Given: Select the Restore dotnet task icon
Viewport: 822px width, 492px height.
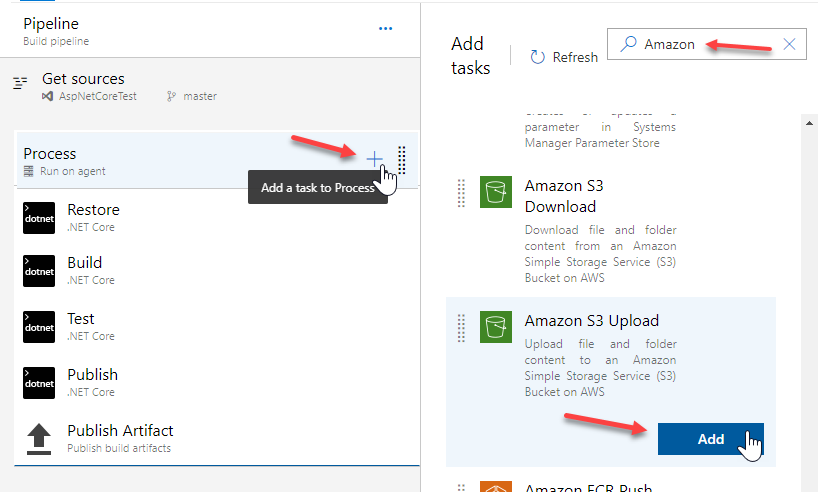Looking at the screenshot, I should [39, 218].
